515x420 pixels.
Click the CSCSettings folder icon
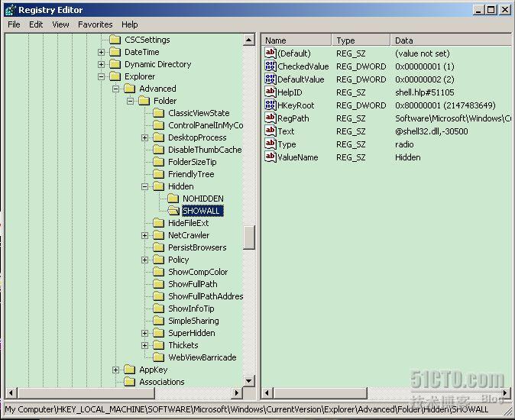(115, 40)
